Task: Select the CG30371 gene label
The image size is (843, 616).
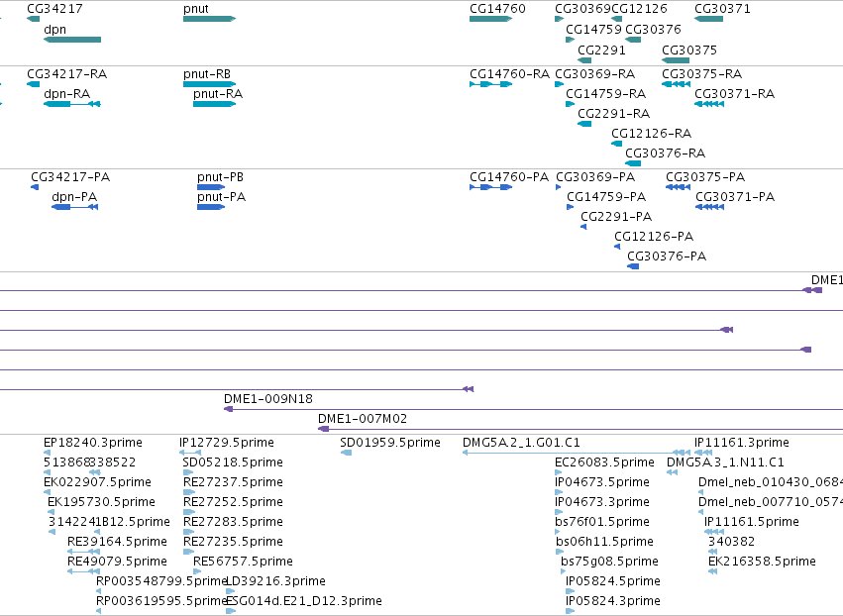Action: point(722,9)
